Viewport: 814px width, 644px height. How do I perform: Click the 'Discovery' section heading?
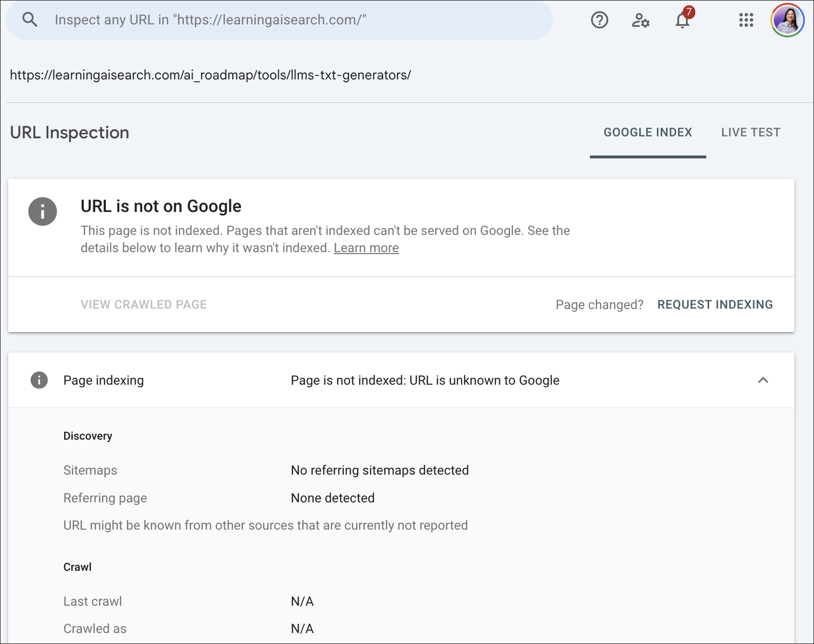[88, 436]
